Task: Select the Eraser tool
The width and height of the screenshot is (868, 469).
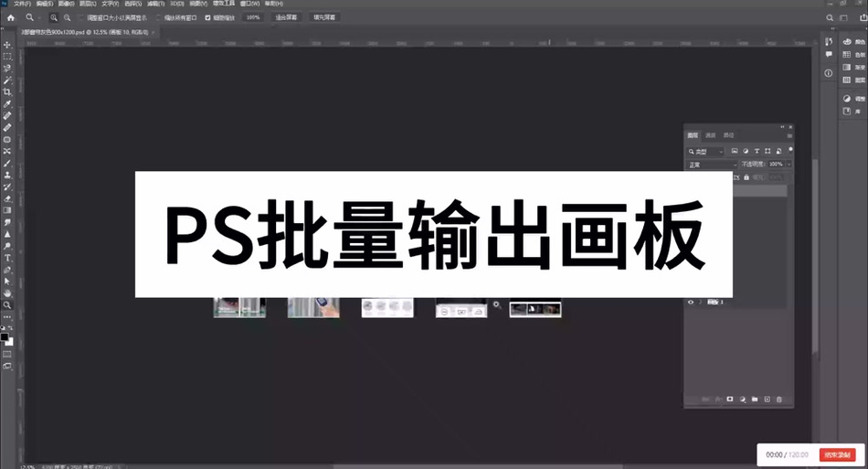Action: pos(7,198)
